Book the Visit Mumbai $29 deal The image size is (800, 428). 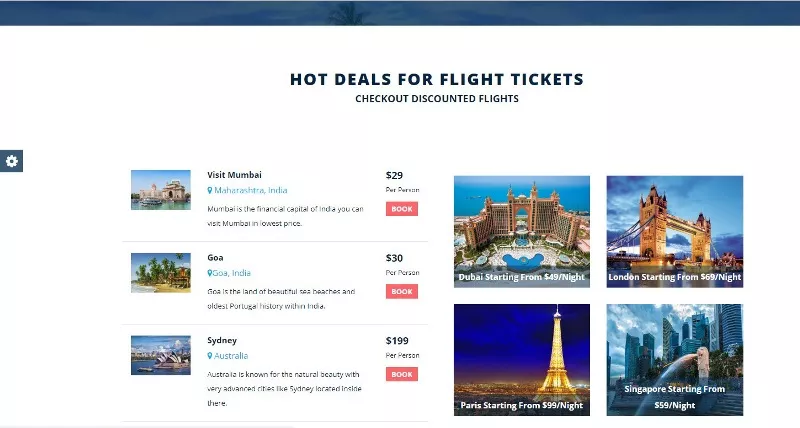tap(401, 209)
